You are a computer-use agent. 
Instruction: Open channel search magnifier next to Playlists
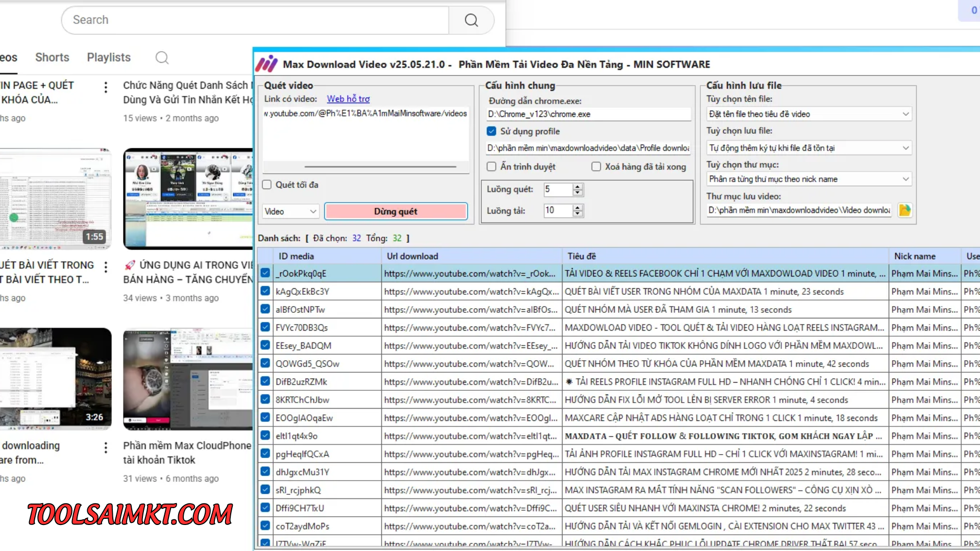coord(162,58)
